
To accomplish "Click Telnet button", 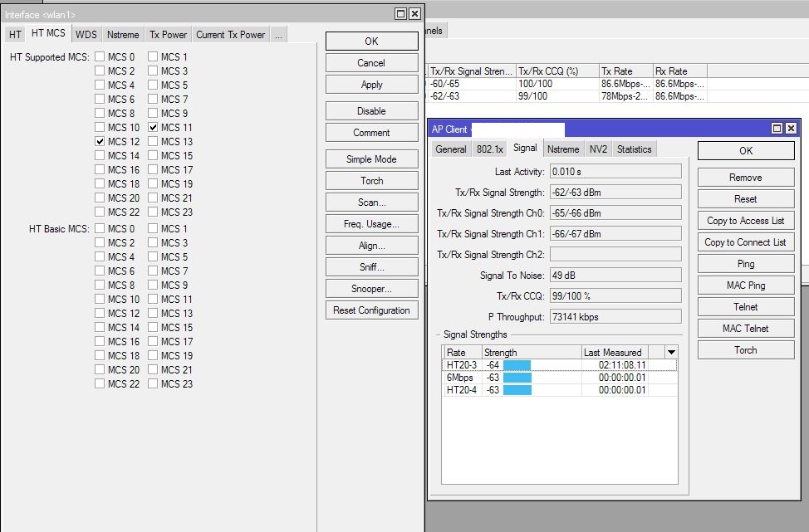I will click(x=746, y=307).
